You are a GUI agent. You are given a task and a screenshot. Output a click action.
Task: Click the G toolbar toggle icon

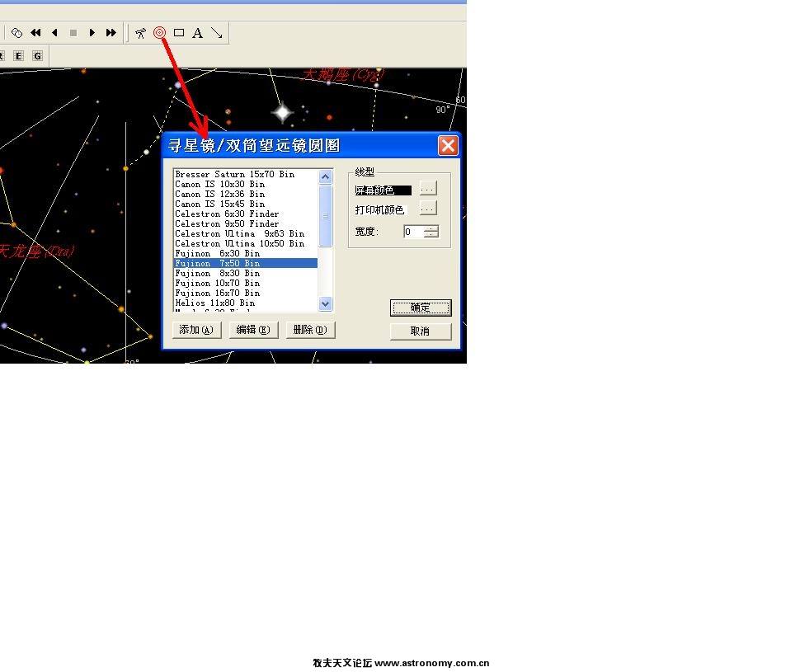tap(37, 55)
